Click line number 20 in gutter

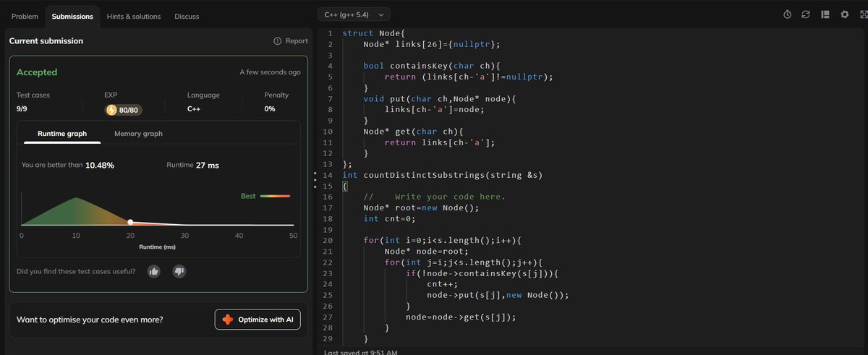[x=328, y=240]
